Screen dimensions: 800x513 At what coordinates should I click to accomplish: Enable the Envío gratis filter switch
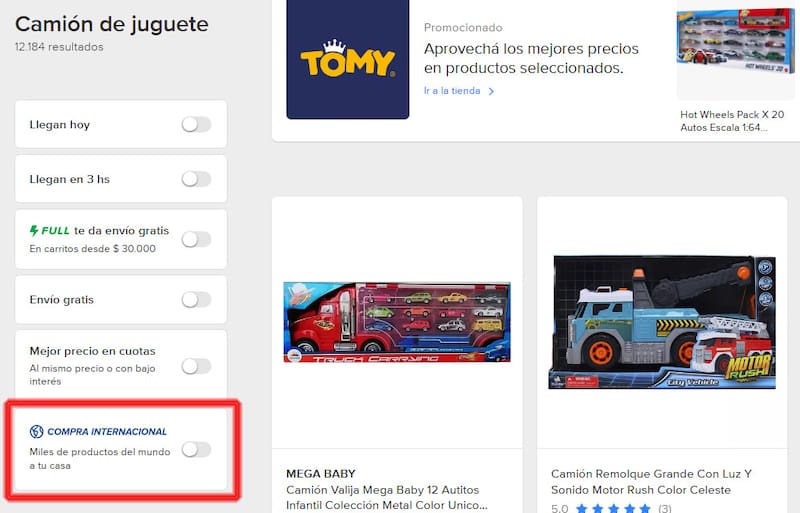(196, 300)
